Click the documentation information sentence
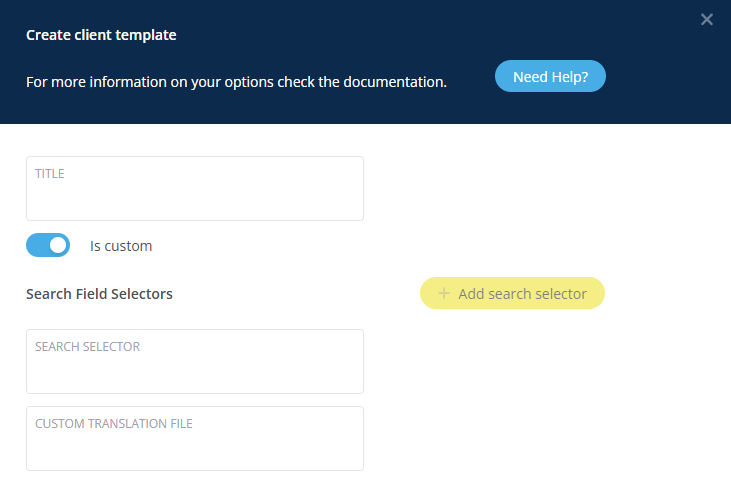Screen dimensions: 731x500 coord(236,82)
